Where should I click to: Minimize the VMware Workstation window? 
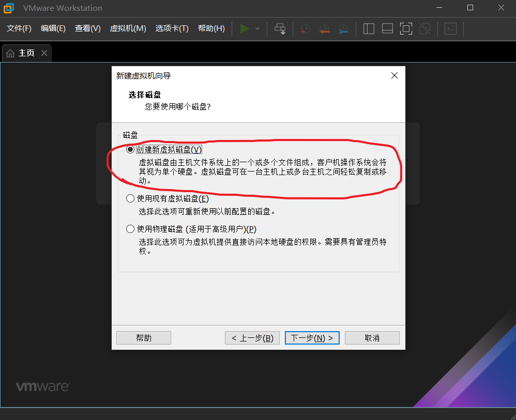(439, 8)
